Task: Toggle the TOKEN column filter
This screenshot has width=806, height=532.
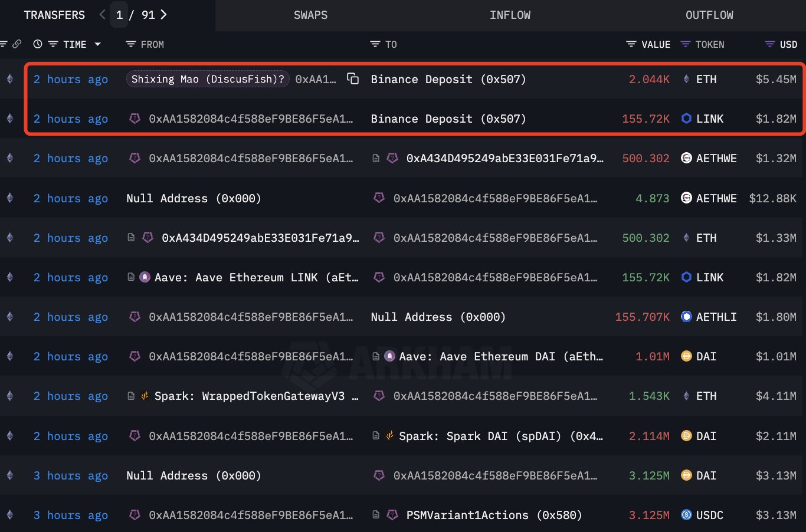Action: click(x=686, y=44)
